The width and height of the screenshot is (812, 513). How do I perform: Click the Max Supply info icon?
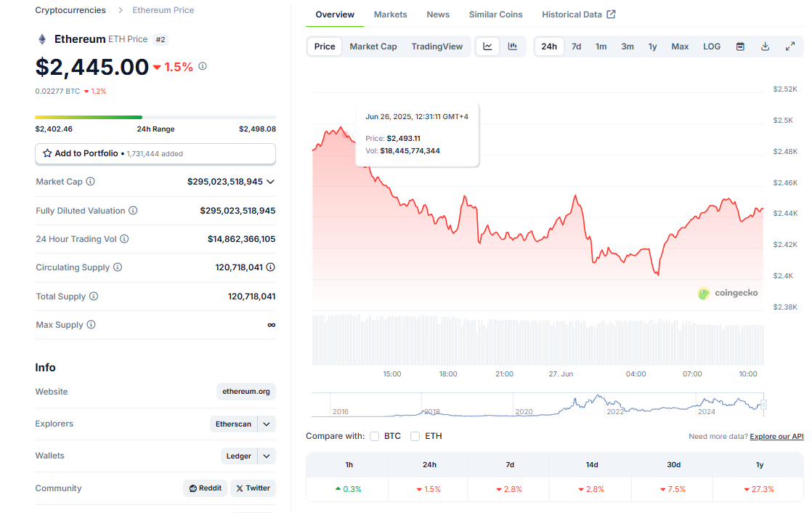[x=91, y=325]
